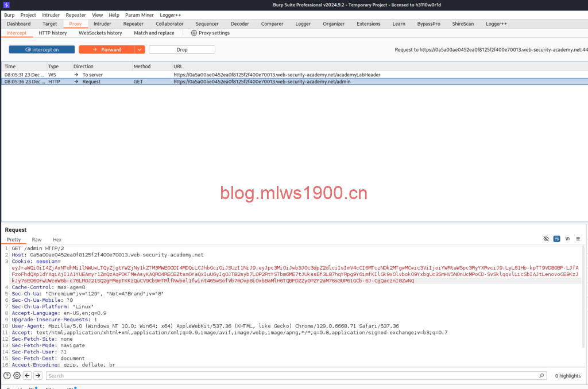This screenshot has width=588, height=389.
Task: Open the request editor hamburger menu
Action: pyautogui.click(x=578, y=239)
